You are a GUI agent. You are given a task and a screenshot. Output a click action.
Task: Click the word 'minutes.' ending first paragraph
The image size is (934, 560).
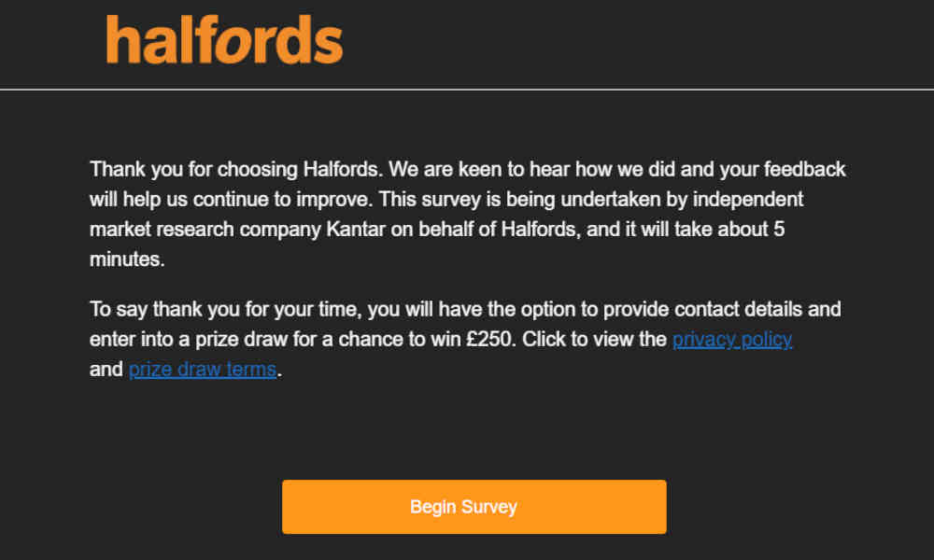click(127, 259)
